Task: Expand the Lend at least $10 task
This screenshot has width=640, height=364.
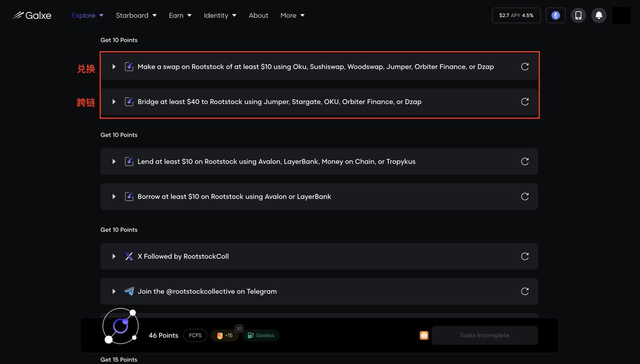Action: (x=114, y=161)
